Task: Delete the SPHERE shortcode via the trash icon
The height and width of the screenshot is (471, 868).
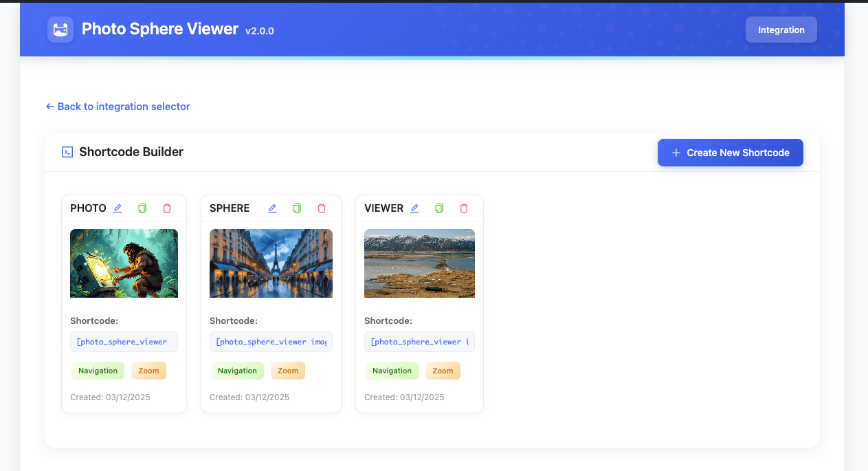Action: [322, 208]
